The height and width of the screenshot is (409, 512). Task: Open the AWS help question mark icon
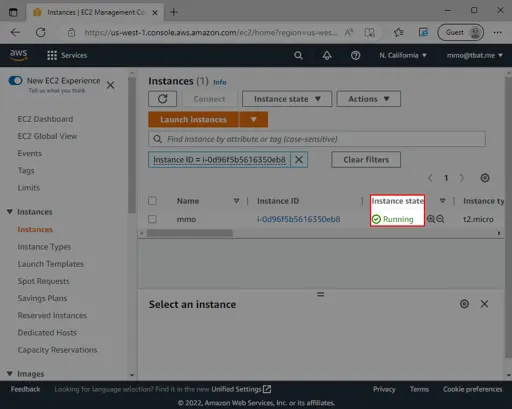click(x=355, y=55)
